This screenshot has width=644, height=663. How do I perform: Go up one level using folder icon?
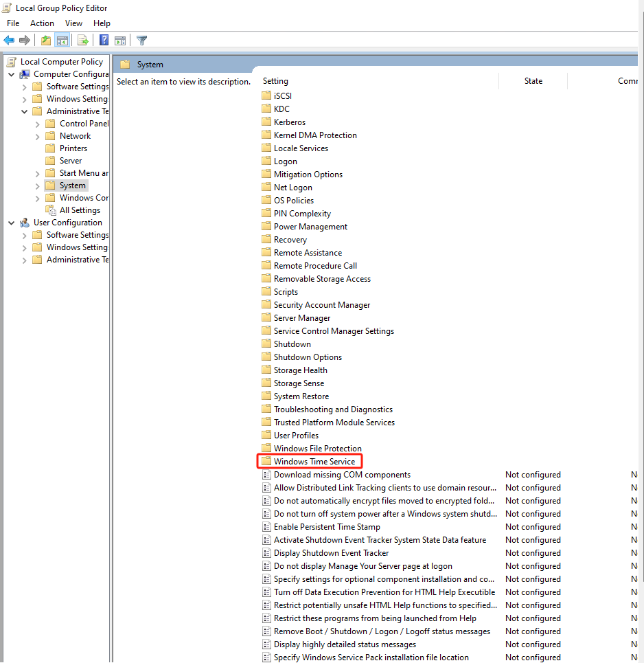pos(45,41)
